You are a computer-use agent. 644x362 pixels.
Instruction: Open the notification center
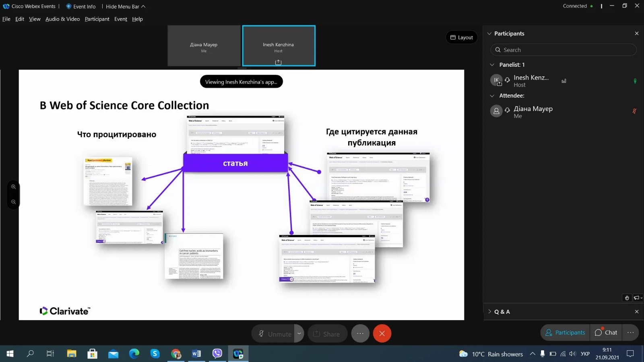pos(630,354)
